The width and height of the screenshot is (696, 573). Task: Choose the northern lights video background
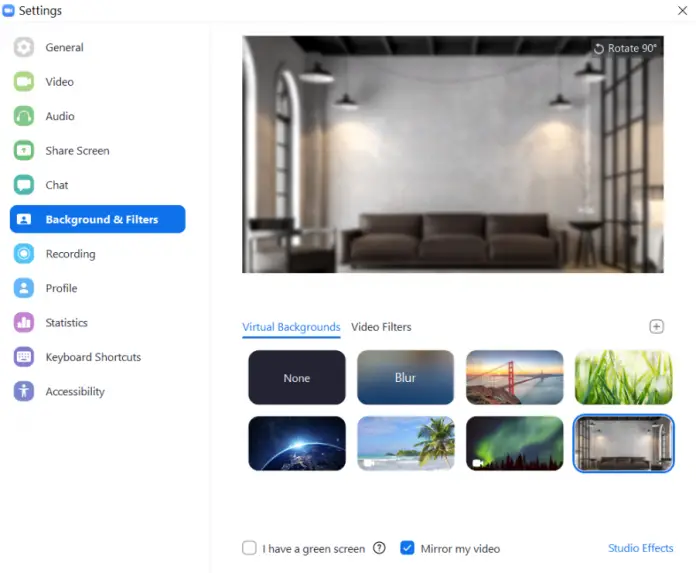tap(514, 443)
